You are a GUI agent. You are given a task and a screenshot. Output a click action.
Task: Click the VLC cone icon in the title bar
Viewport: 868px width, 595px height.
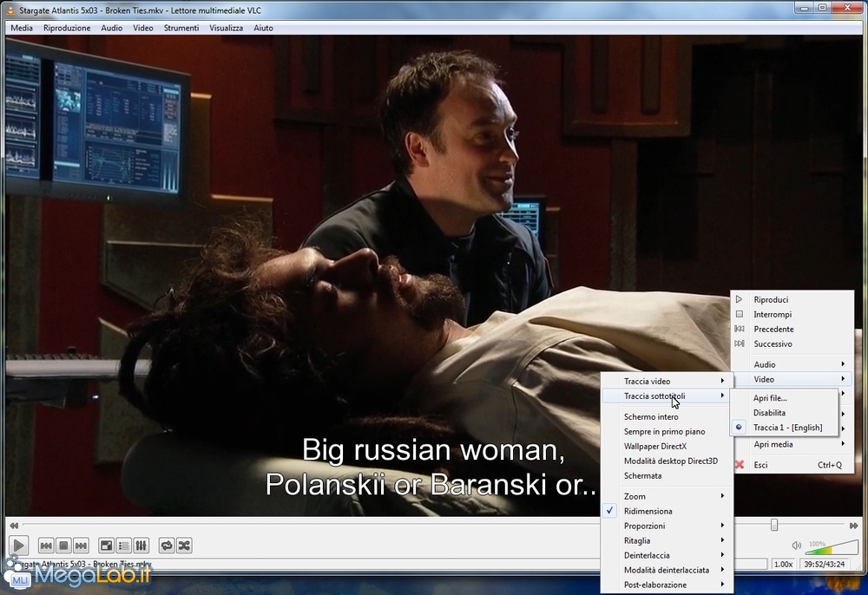(10, 10)
